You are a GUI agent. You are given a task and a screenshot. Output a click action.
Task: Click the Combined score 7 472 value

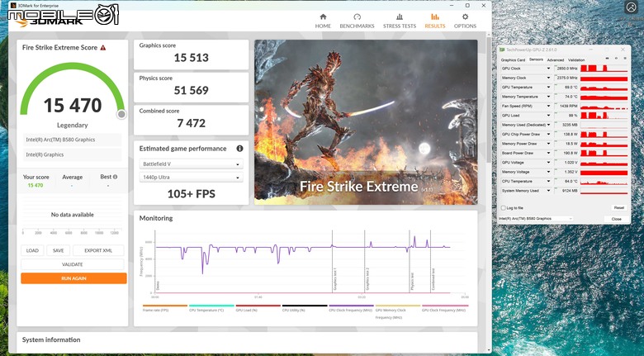click(191, 123)
